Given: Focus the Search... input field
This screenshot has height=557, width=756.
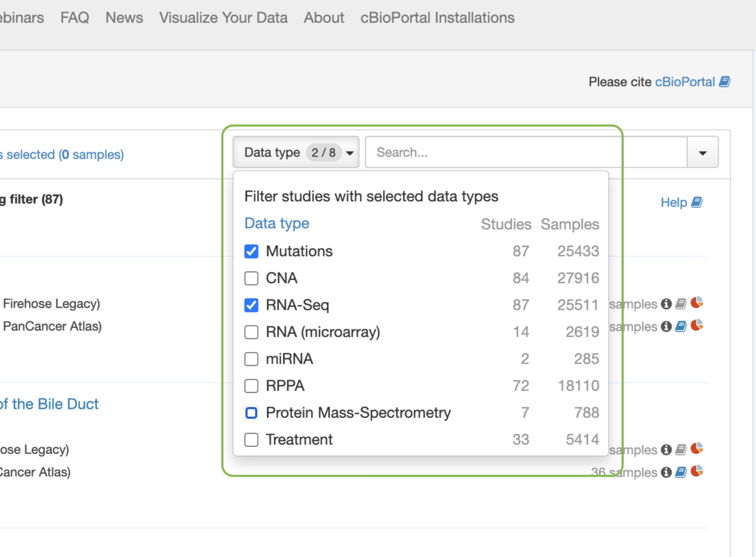Looking at the screenshot, I should tap(526, 152).
